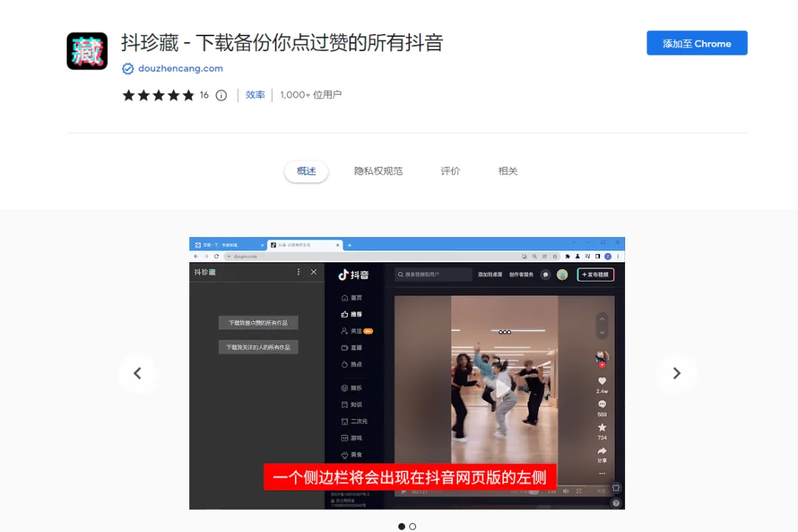
Task: Click the 热点 item in preview screenshot
Action: pos(351,364)
